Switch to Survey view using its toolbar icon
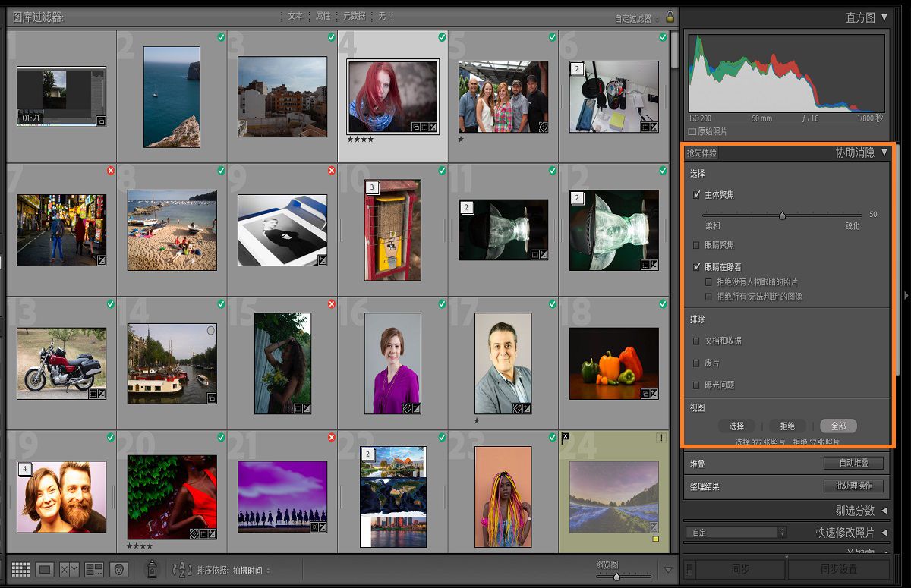This screenshot has height=588, width=911. click(x=93, y=570)
